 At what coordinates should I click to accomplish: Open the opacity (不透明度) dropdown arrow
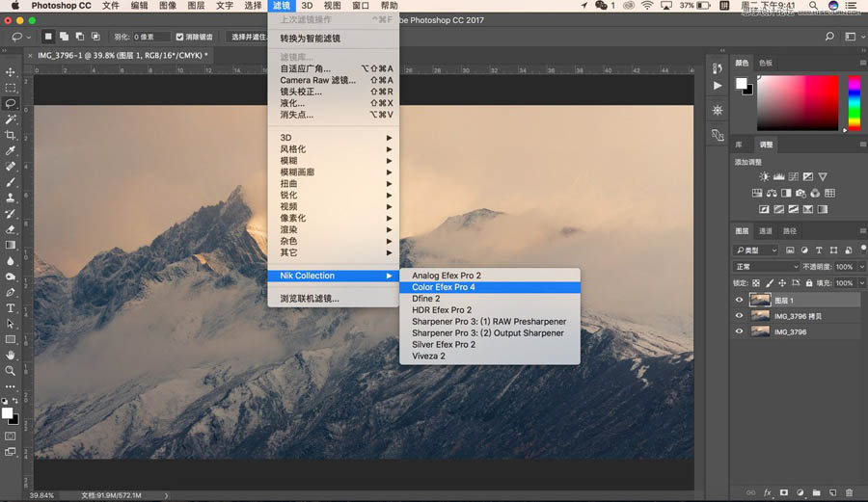pyautogui.click(x=861, y=267)
